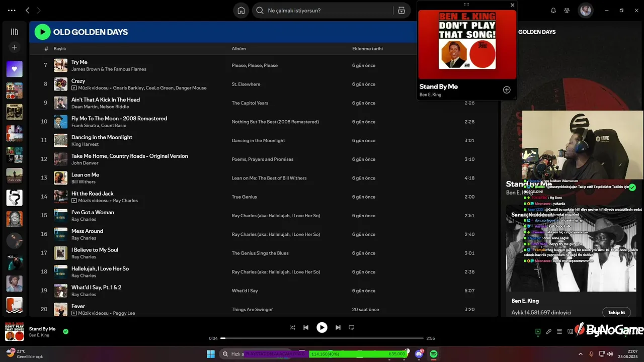The image size is (644, 362).
Task: Add Stand By Me via popup plus icon
Action: 507,90
